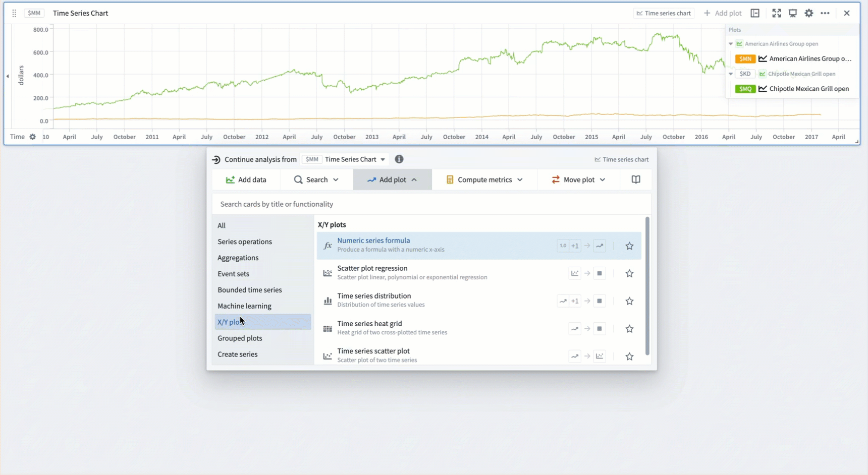Image resolution: width=868 pixels, height=475 pixels.
Task: Star the Scatter plot regression card
Action: 629,273
